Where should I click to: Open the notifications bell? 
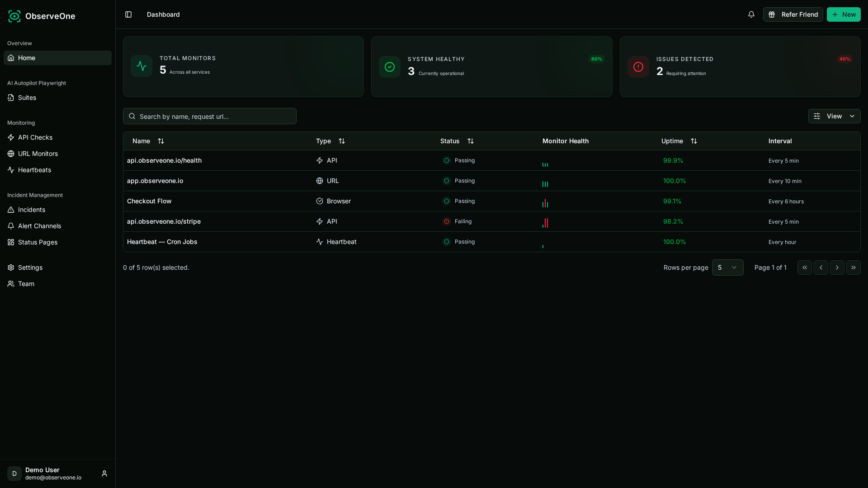coord(751,14)
